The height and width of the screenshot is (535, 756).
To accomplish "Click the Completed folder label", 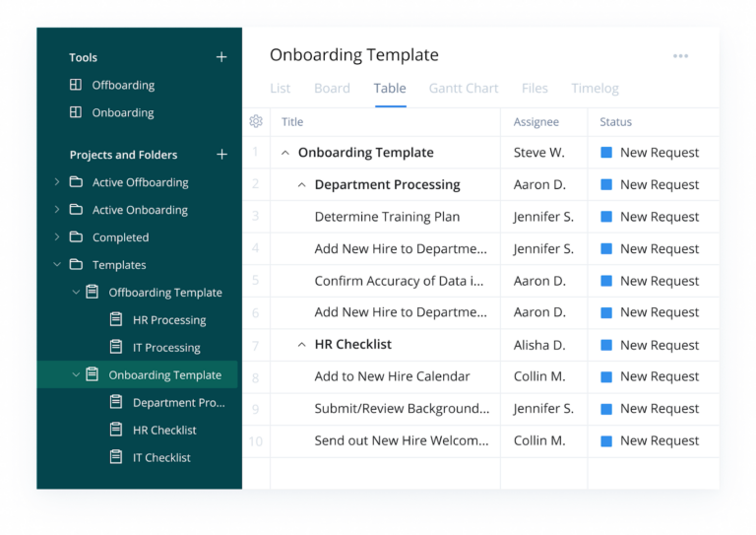I will pos(120,237).
